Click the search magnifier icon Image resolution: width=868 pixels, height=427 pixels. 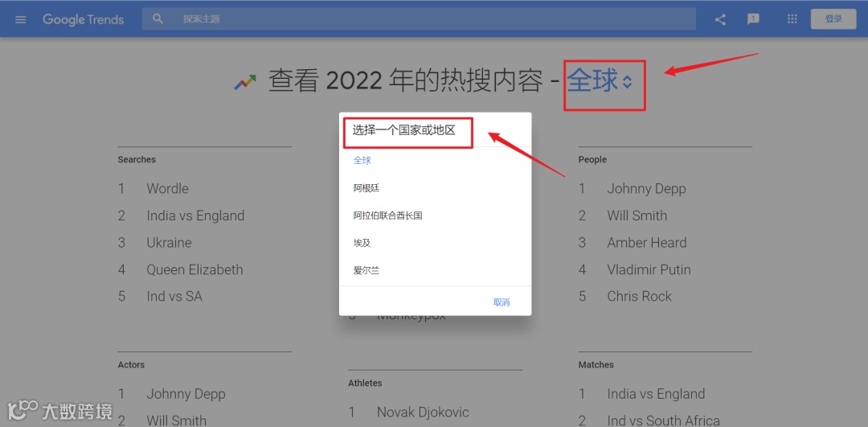point(158,18)
